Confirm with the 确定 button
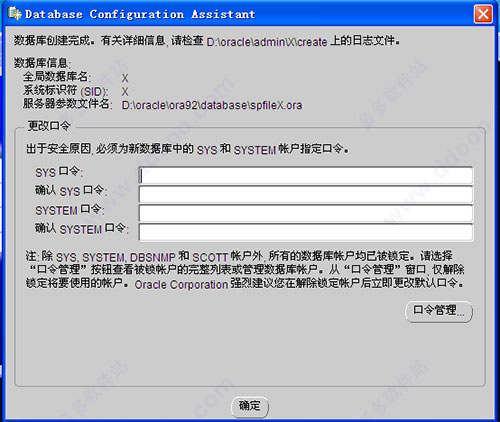 [250, 406]
